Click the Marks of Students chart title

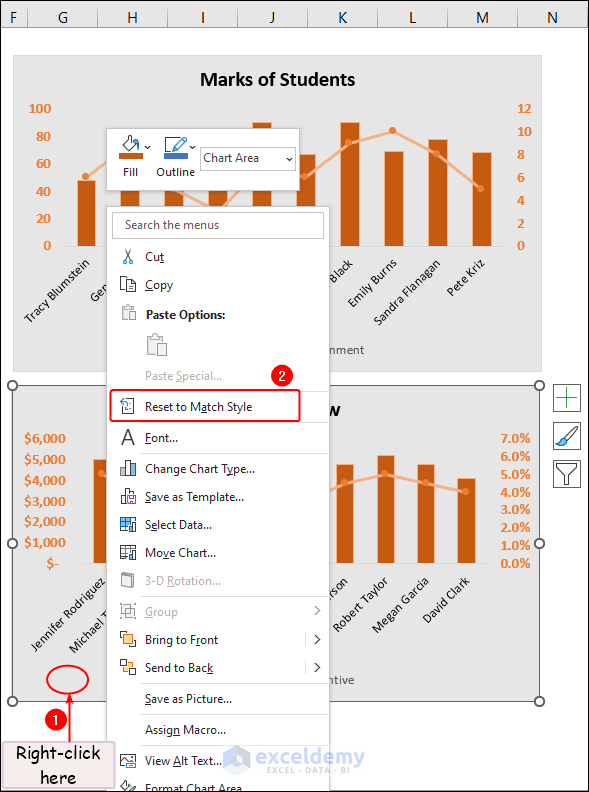277,79
